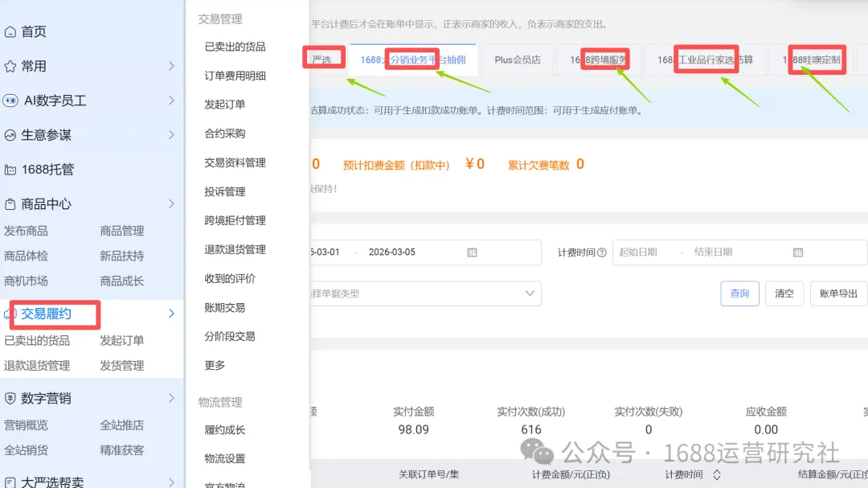
Task: Open 跨境拒付管理 menu item
Action: pos(235,220)
